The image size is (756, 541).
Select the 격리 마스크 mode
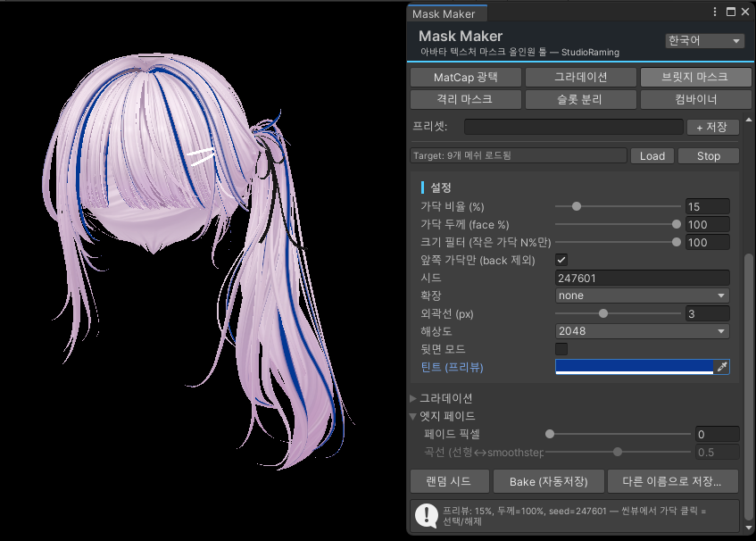pyautogui.click(x=466, y=99)
